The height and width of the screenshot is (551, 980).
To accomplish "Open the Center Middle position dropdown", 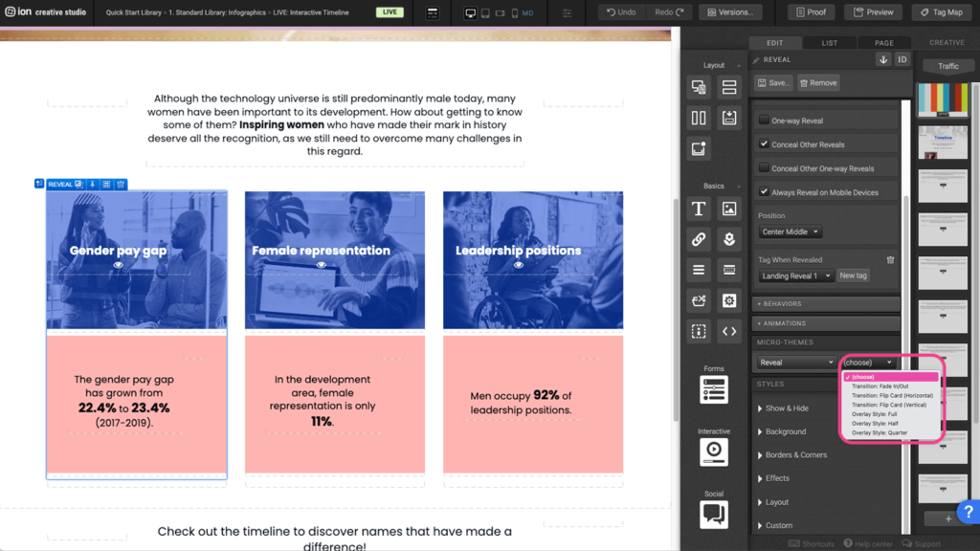I will point(790,231).
